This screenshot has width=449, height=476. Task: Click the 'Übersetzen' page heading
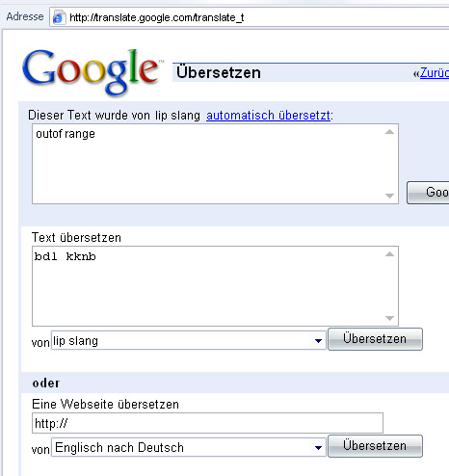point(219,72)
